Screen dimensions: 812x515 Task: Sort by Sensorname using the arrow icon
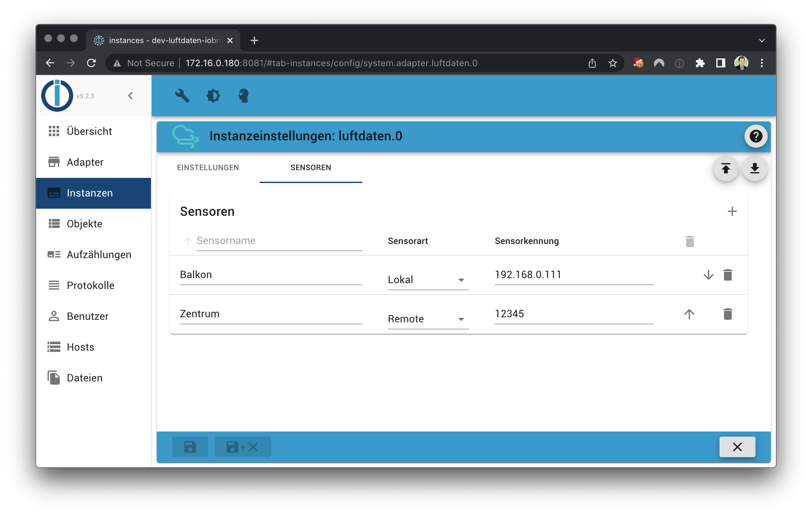pos(188,241)
